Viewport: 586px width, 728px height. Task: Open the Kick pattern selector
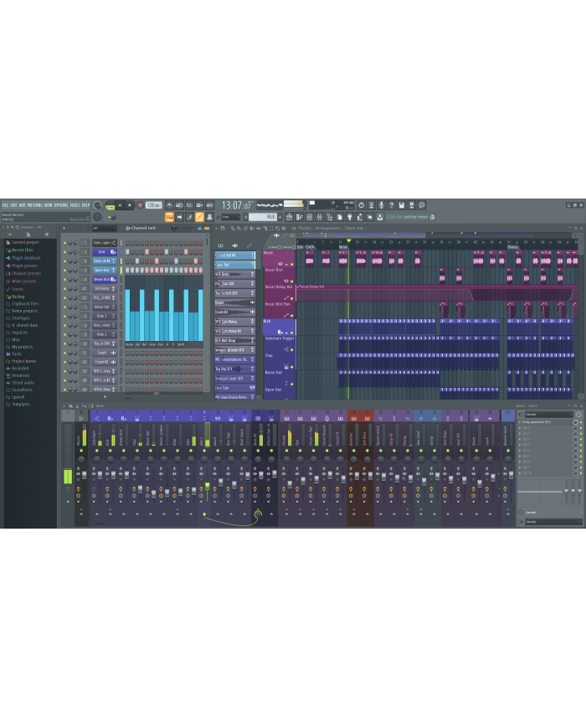click(x=263, y=217)
